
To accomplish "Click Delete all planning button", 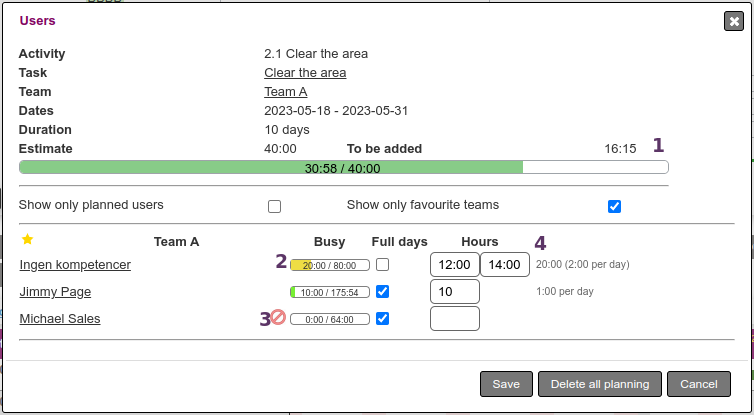I will [x=600, y=384].
